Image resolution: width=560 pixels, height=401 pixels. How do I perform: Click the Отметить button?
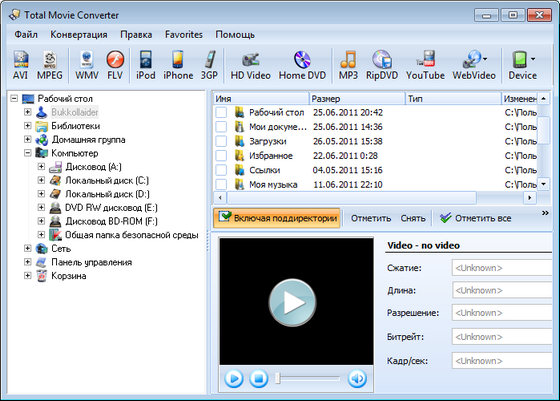[371, 218]
